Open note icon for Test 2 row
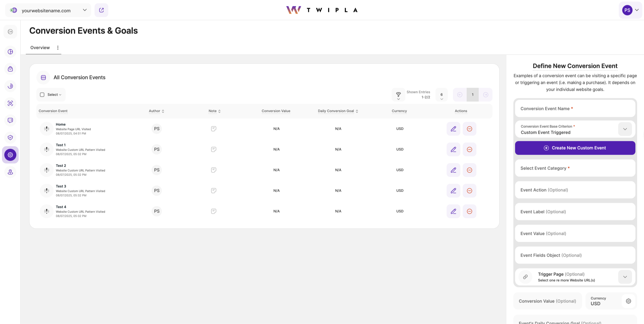Screen dimensions: 644x324 [213, 170]
